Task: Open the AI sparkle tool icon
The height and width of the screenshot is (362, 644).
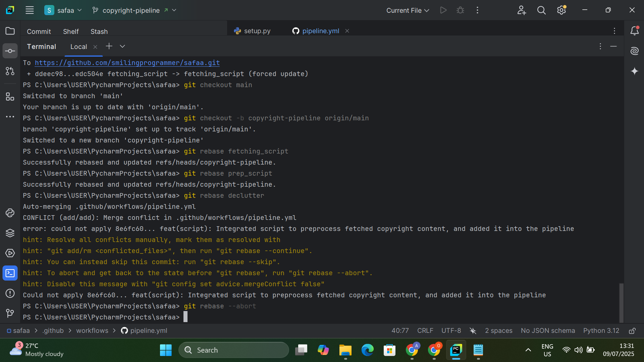Action: (634, 71)
